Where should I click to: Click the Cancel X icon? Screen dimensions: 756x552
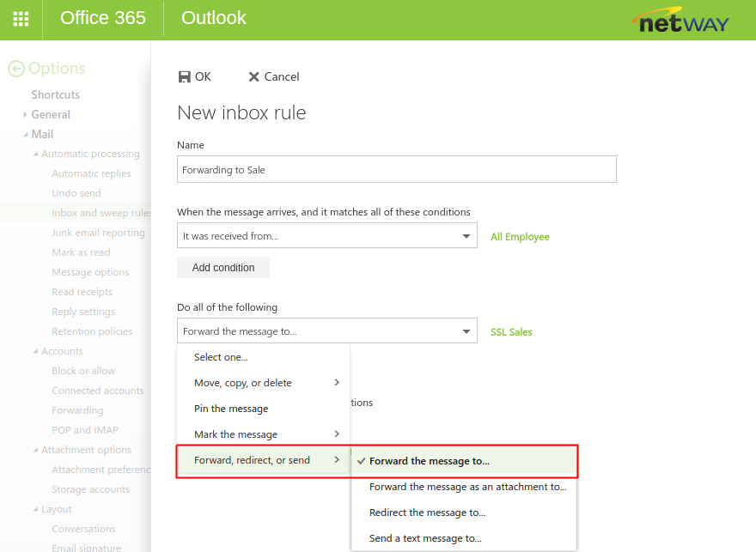253,76
